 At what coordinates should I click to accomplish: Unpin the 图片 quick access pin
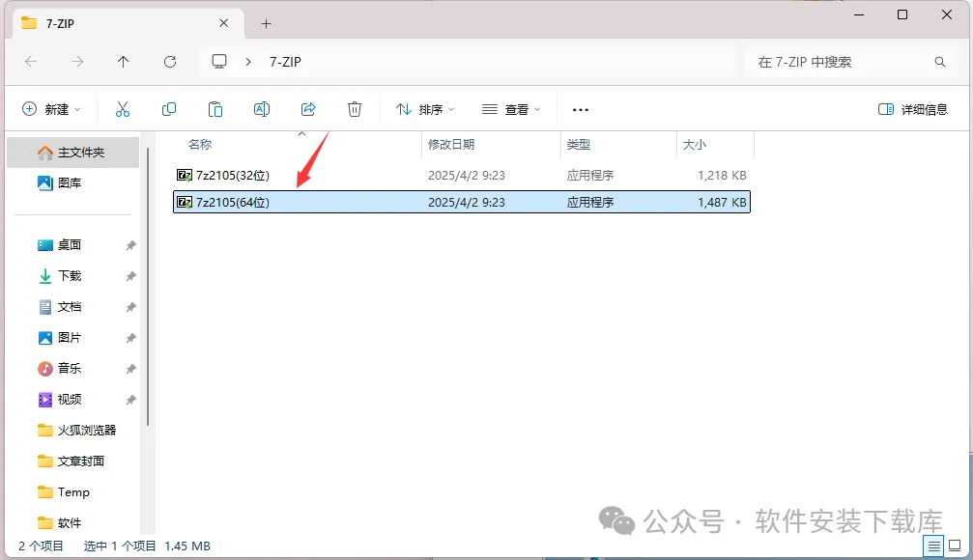tap(131, 339)
